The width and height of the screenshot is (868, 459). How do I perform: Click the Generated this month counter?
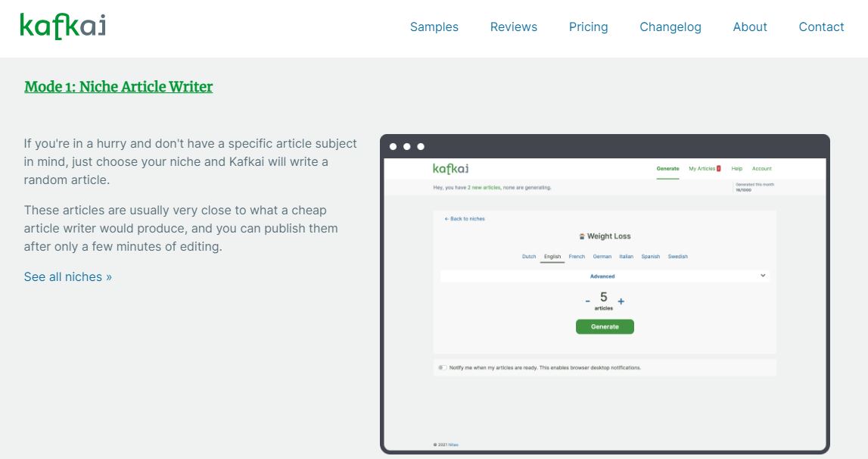[754, 187]
